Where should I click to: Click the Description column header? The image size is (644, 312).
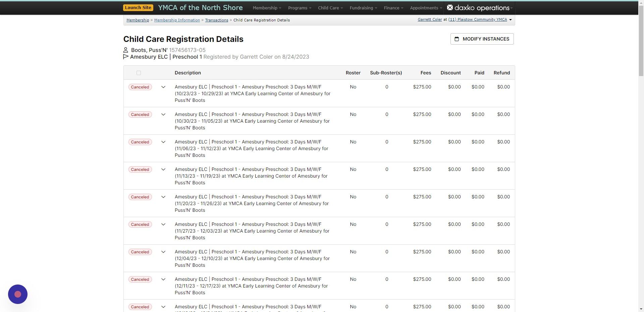point(187,73)
